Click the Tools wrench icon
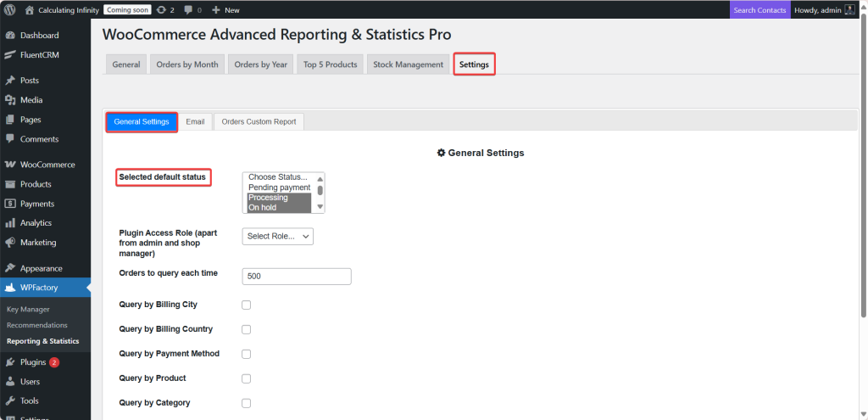Viewport: 868px width, 420px height. click(x=10, y=400)
